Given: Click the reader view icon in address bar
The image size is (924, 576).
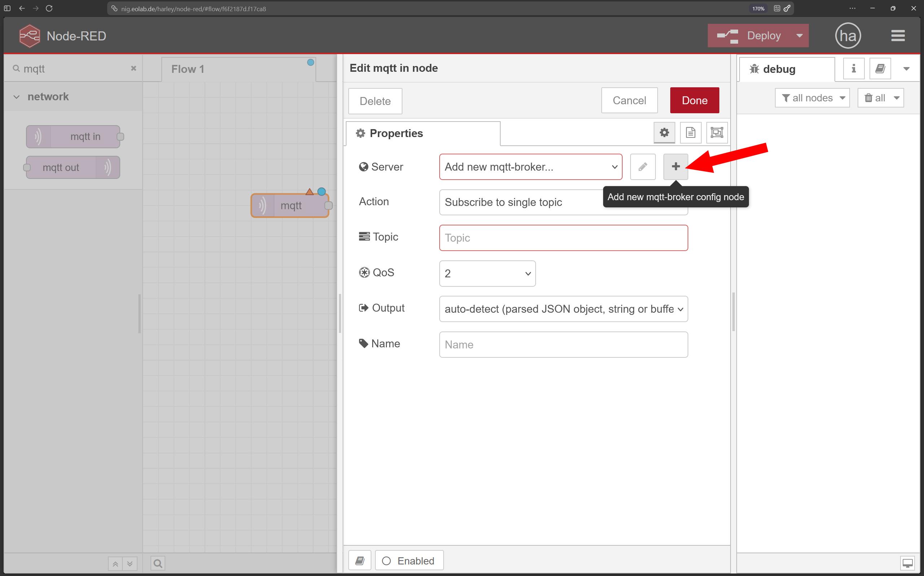Looking at the screenshot, I should point(777,8).
